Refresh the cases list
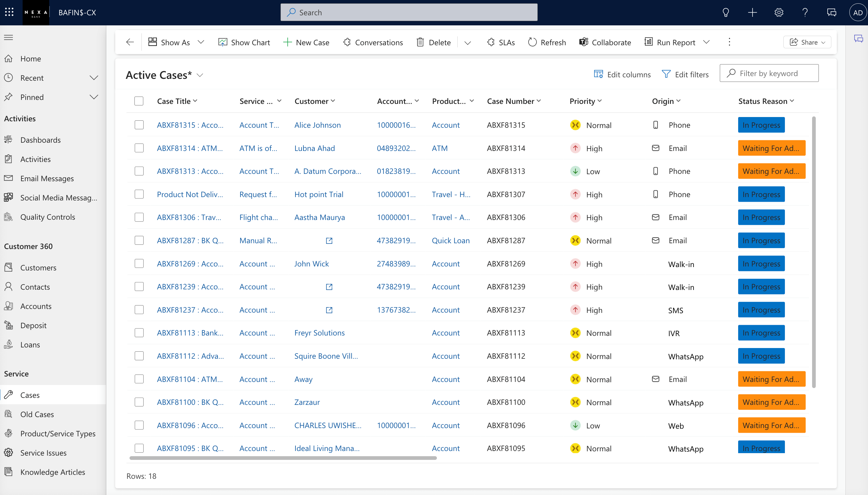The image size is (868, 495). click(547, 42)
